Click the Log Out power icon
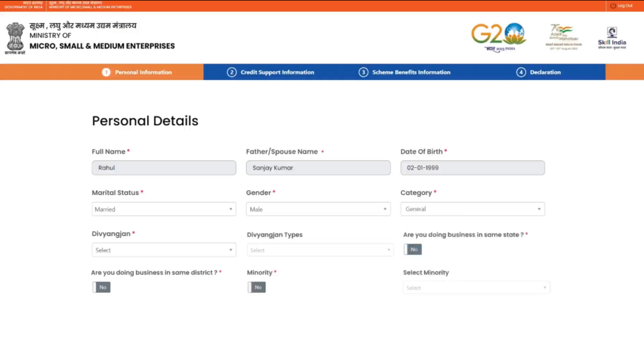This screenshot has height=358, width=644. coord(613,6)
